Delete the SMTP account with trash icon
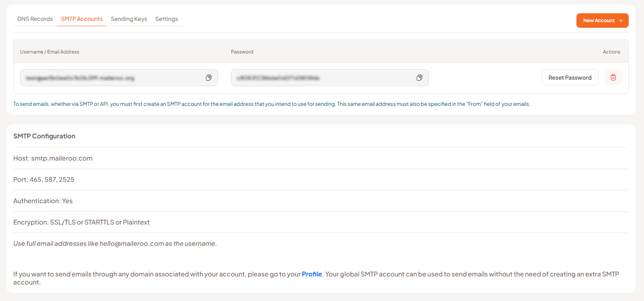This screenshot has height=301, width=644. (613, 77)
